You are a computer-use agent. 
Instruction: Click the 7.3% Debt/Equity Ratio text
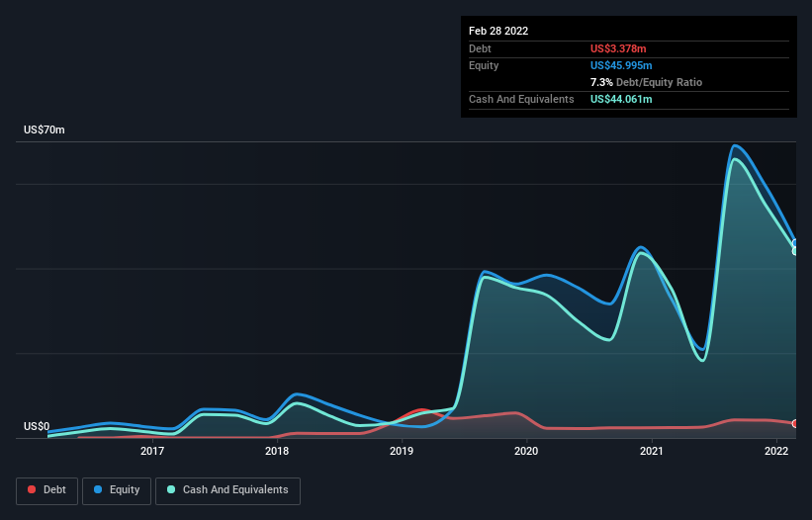[646, 82]
